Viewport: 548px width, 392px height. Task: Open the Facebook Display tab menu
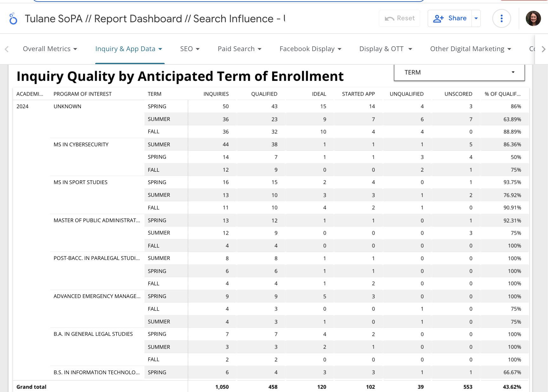tap(310, 49)
